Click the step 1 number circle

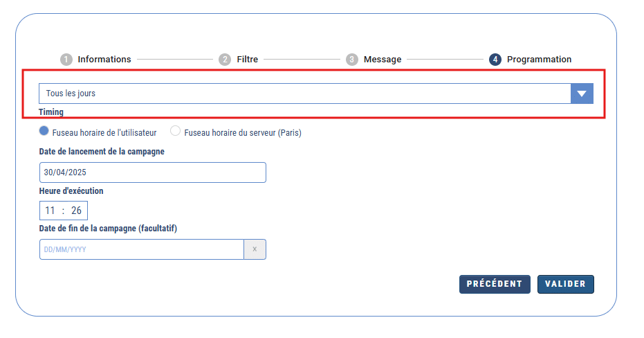(x=66, y=60)
